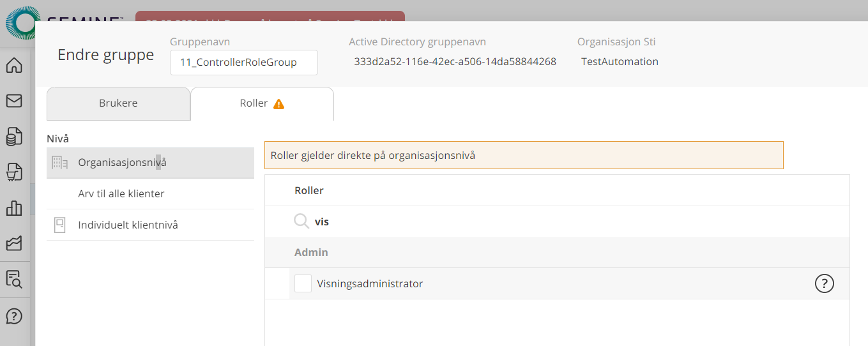Open the mail inbox icon in the sidebar
The height and width of the screenshot is (346, 868).
tap(14, 101)
